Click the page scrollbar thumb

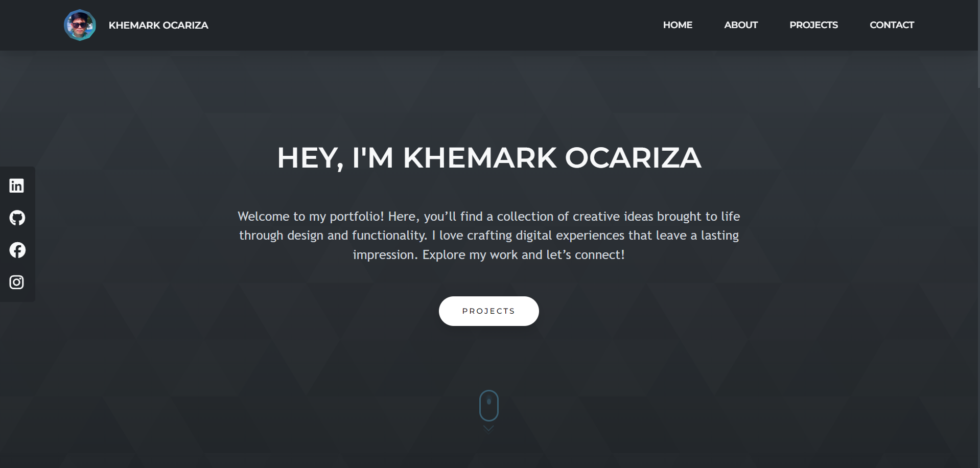pos(978,43)
